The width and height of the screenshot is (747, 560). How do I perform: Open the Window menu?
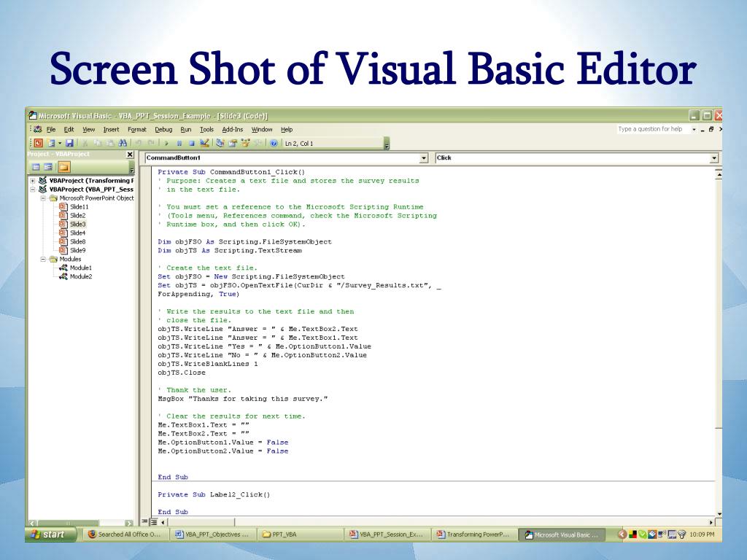262,130
